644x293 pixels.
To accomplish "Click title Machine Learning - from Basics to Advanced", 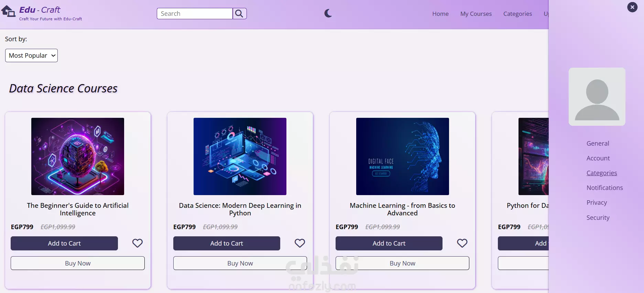I will (x=402, y=209).
